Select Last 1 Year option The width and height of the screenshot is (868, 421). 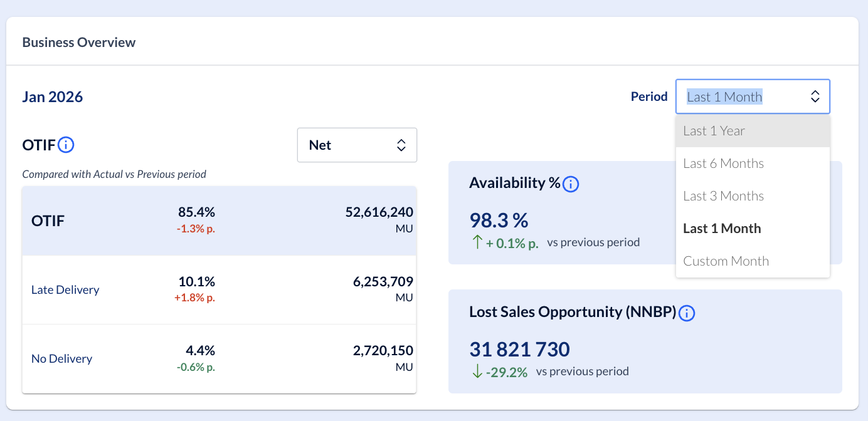click(714, 131)
